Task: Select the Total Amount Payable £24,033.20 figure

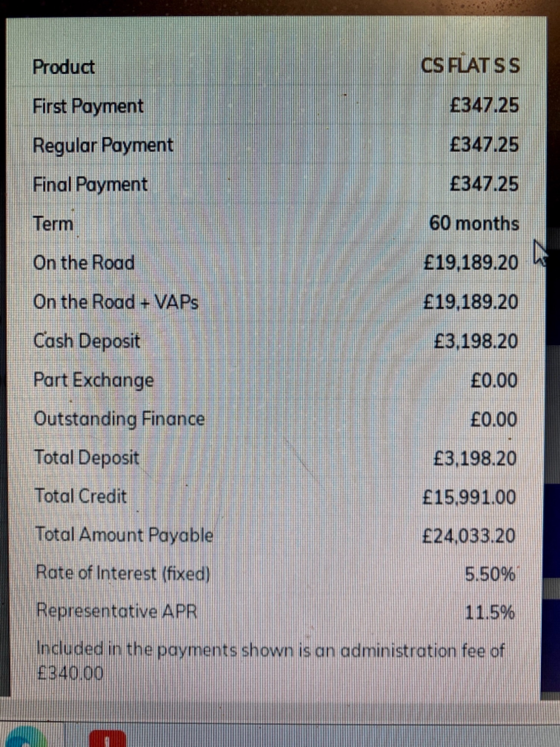Action: (469, 536)
